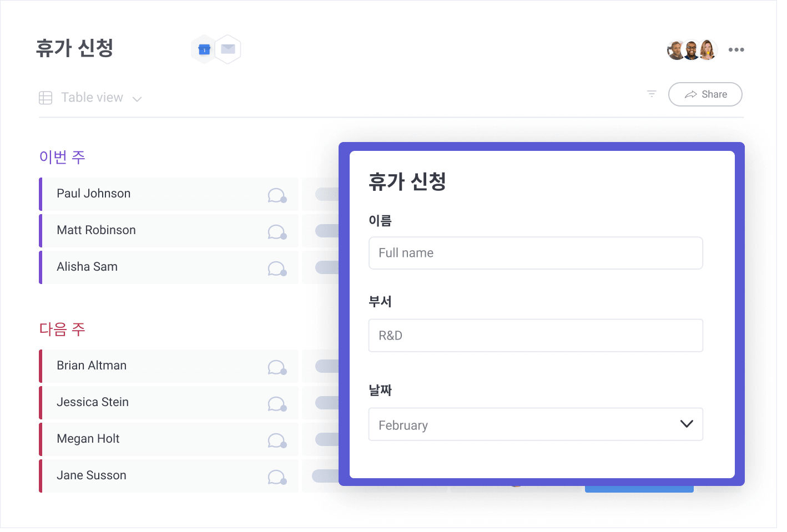
Task: Click the 이름 field label
Action: (380, 221)
